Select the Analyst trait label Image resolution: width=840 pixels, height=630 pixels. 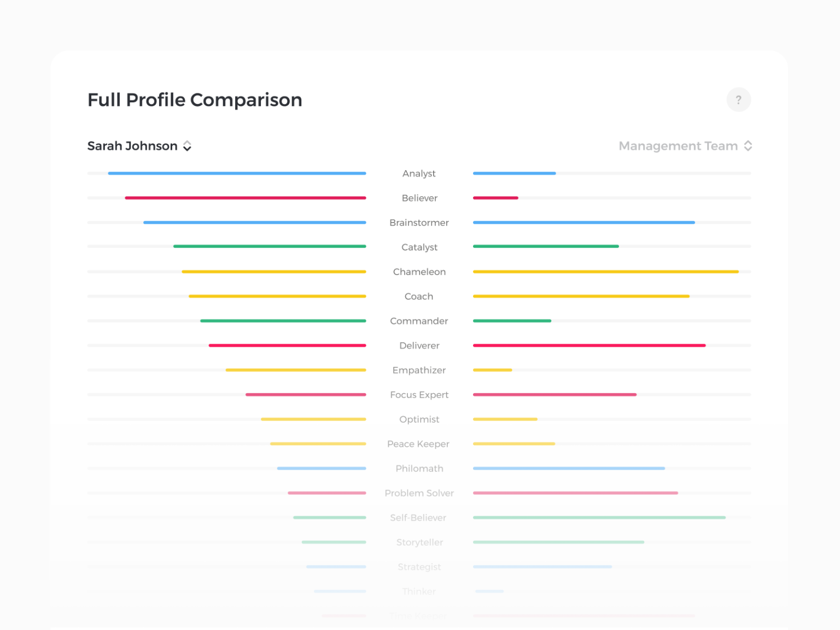[419, 173]
